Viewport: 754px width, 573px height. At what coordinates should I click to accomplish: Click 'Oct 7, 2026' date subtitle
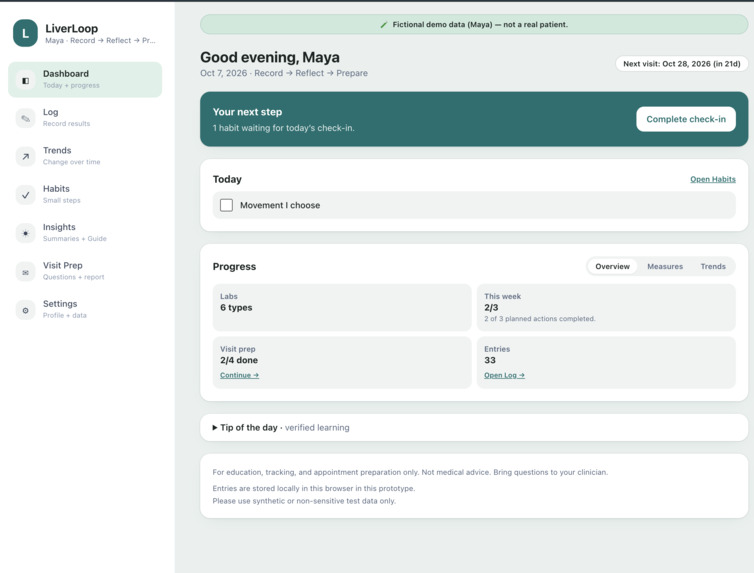pyautogui.click(x=284, y=74)
